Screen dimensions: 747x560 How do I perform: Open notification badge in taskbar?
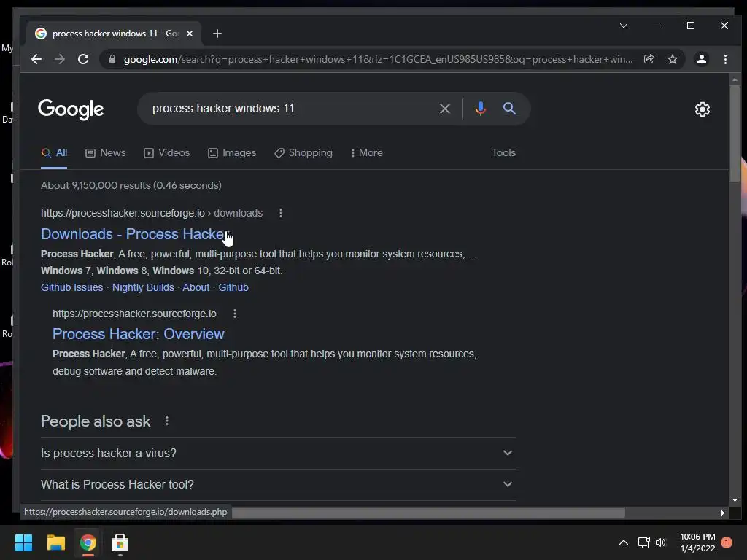tap(727, 542)
